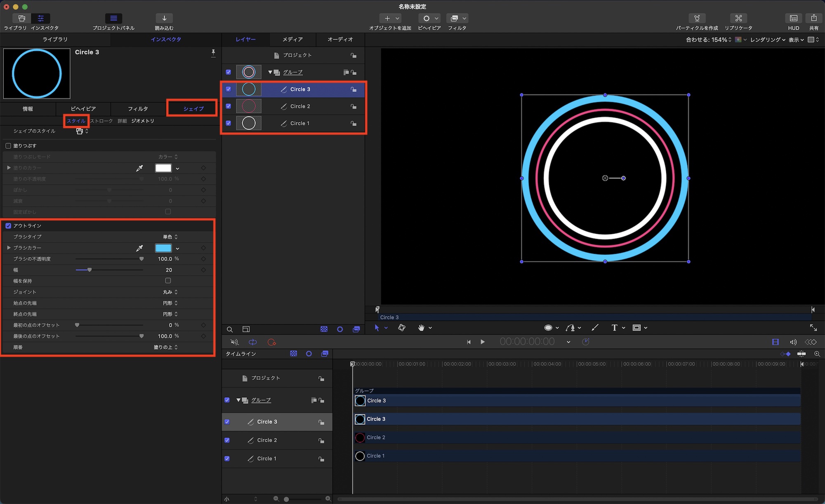Click the blue brush color swatch

click(x=163, y=248)
